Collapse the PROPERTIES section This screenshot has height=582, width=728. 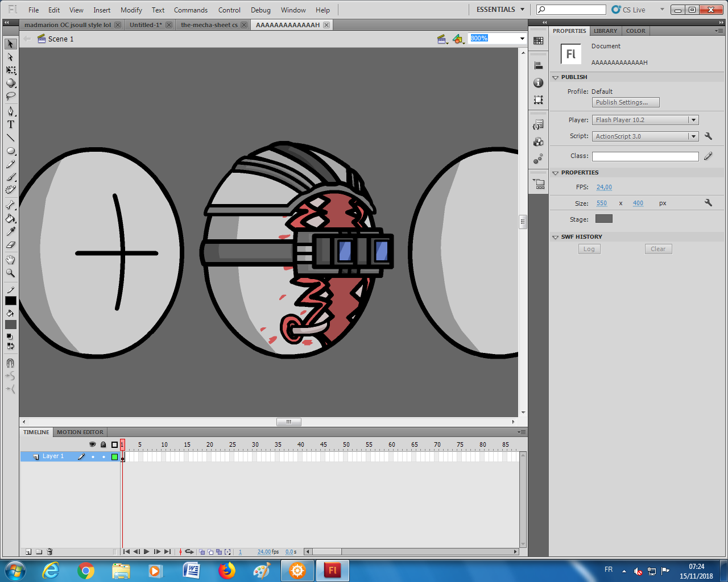coord(556,173)
